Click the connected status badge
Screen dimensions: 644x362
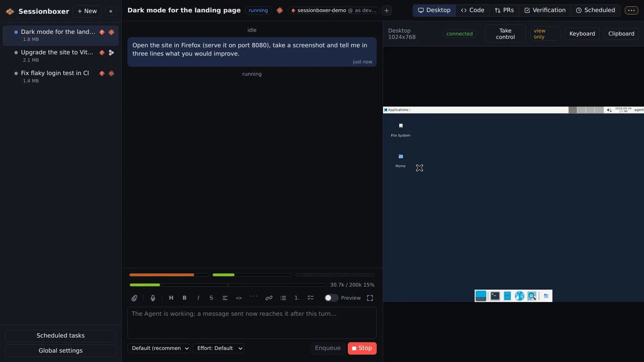click(x=459, y=34)
